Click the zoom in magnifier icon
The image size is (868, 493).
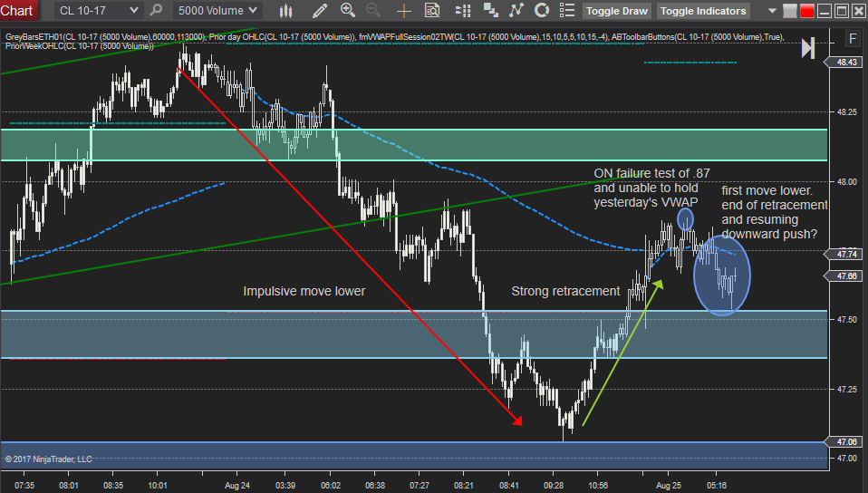point(348,11)
